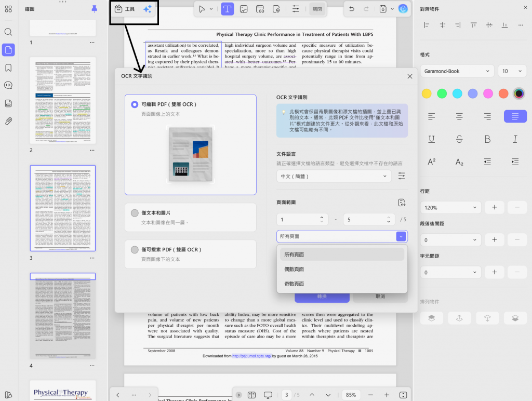Increase paragraph spacing with plus button

[495, 240]
